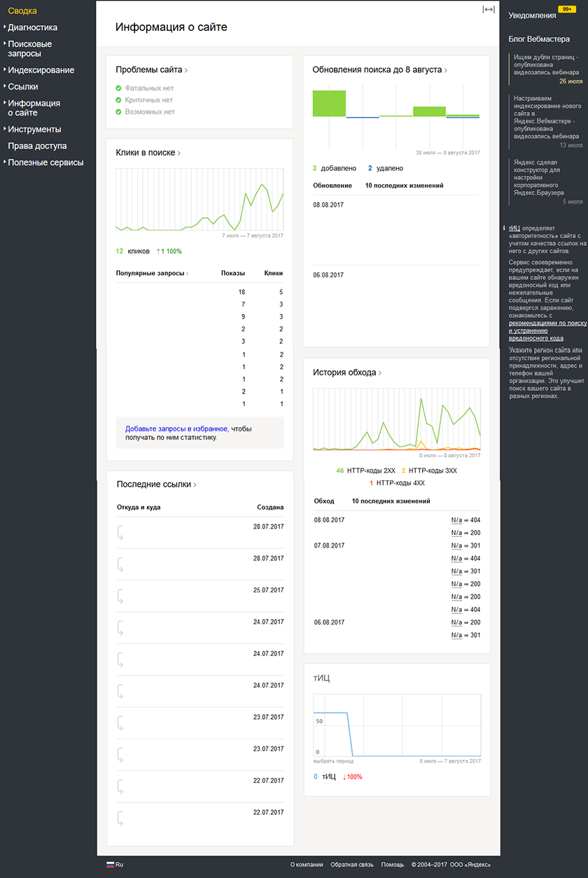Click N/a ⇒ 404 entry for 08.08.2017

click(466, 520)
